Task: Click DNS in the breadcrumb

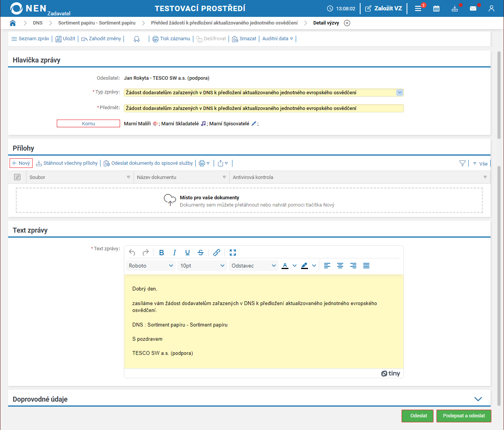Action: coord(38,23)
